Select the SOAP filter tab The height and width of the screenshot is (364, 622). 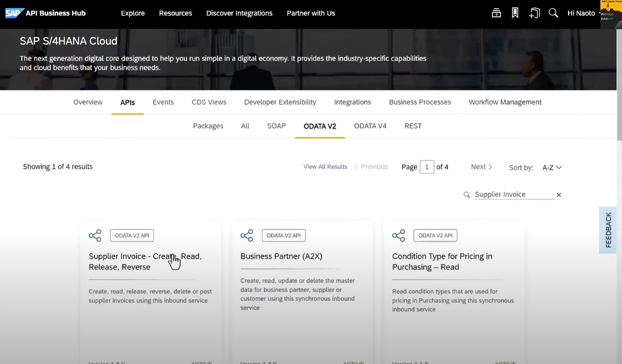pyautogui.click(x=276, y=126)
